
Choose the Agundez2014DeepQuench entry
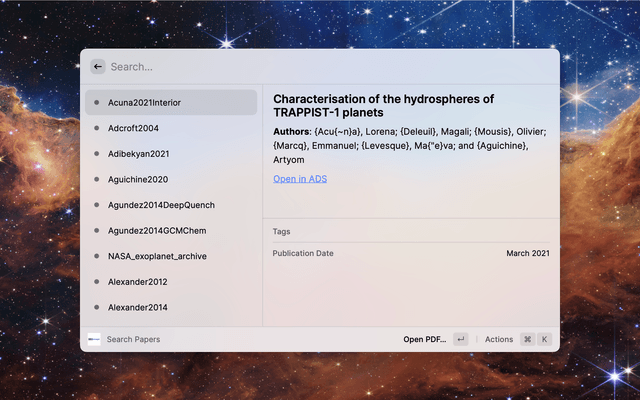[160, 205]
